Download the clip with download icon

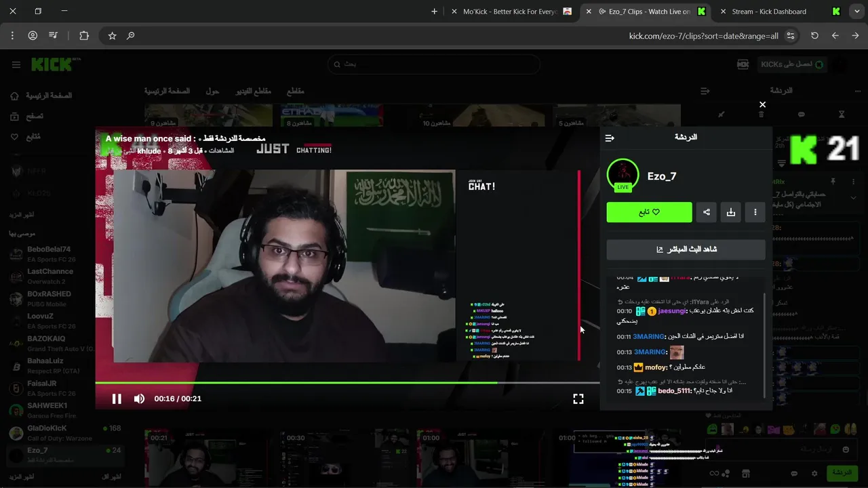[731, 212]
